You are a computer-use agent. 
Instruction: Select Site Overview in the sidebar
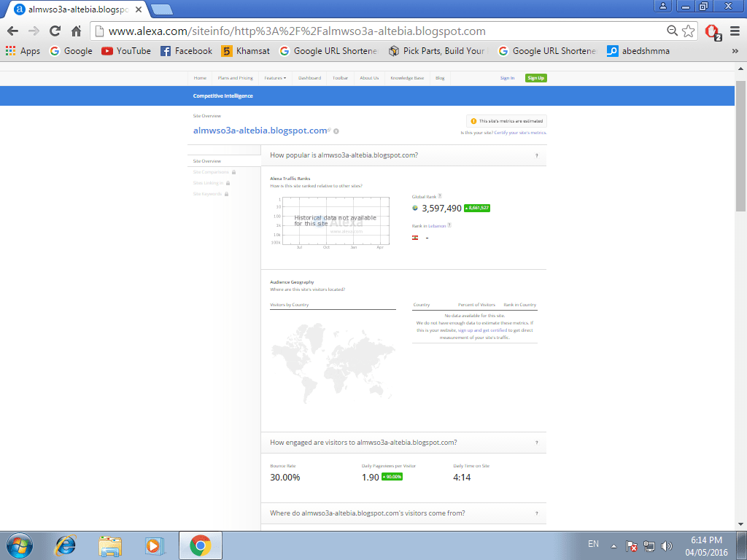click(207, 161)
